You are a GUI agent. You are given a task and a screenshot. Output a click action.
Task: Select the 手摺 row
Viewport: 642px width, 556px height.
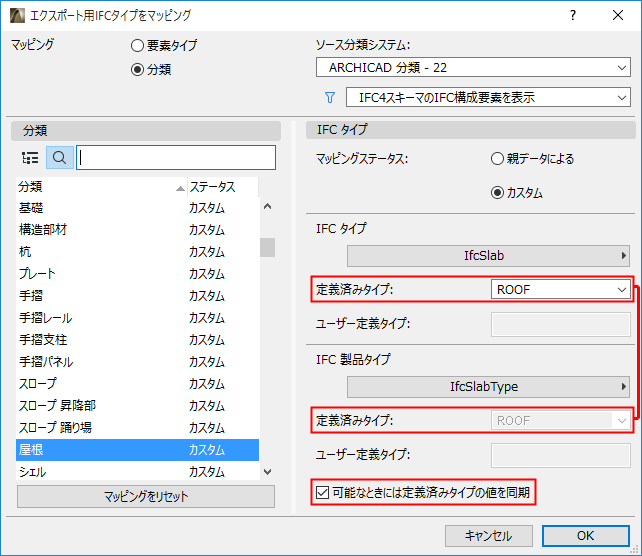click(x=138, y=296)
